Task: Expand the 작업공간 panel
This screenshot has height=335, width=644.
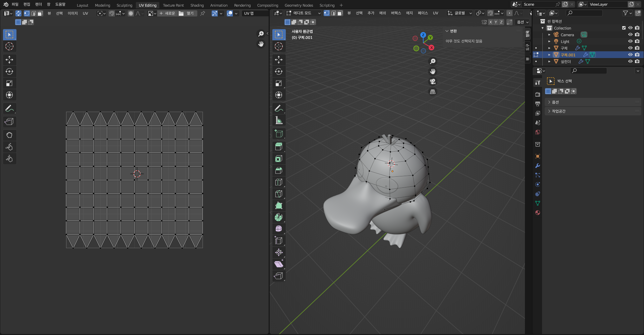Action: [x=593, y=111]
